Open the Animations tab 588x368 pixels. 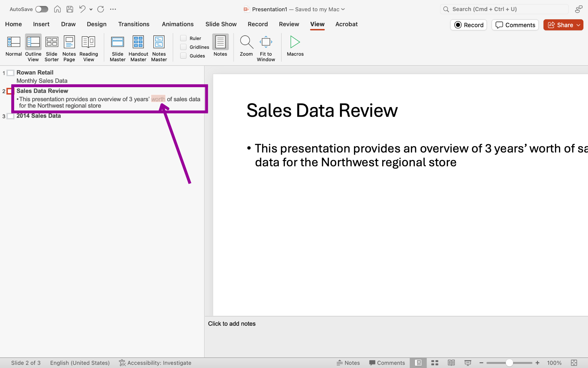coord(178,24)
